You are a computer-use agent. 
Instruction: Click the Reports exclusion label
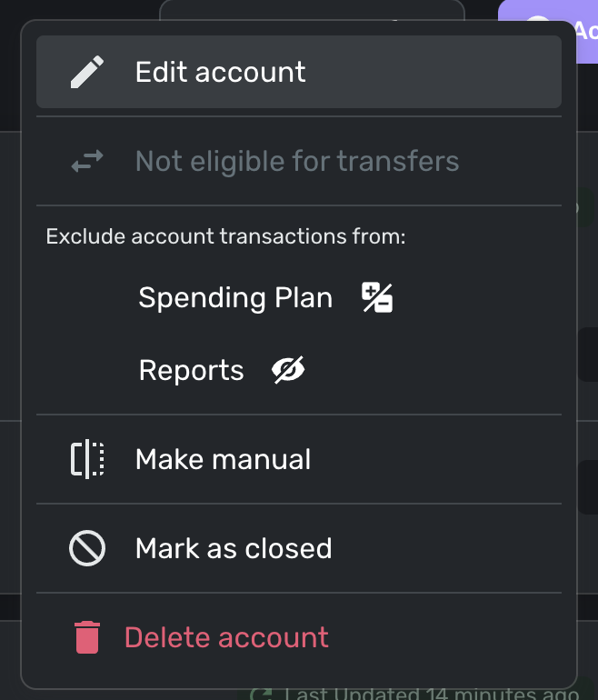[191, 370]
